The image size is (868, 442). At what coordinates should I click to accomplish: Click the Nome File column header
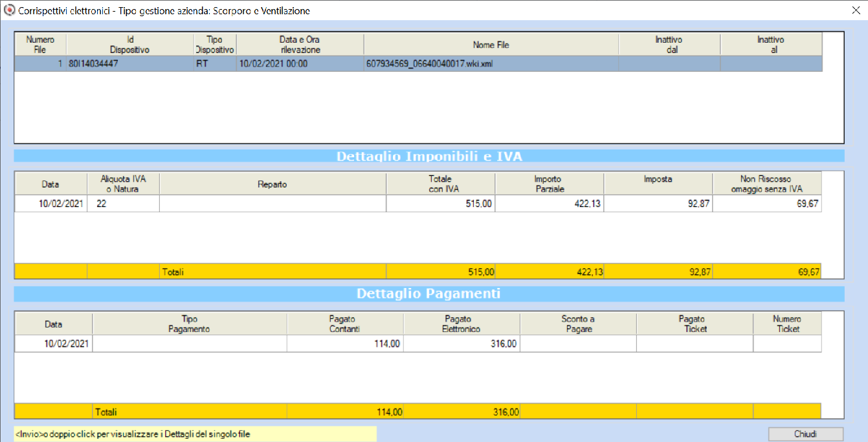pyautogui.click(x=491, y=45)
